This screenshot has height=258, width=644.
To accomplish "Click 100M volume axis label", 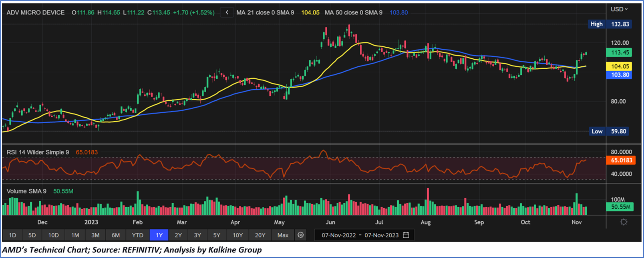I will tap(618, 199).
